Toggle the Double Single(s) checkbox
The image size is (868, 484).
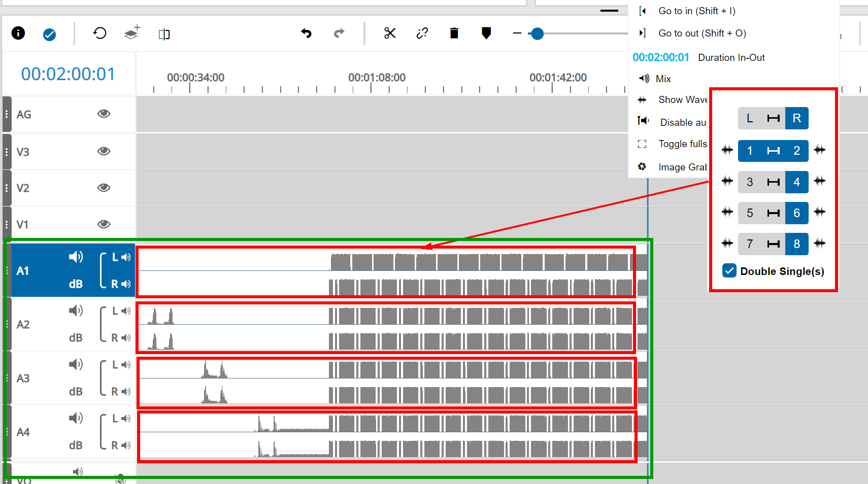tap(729, 271)
